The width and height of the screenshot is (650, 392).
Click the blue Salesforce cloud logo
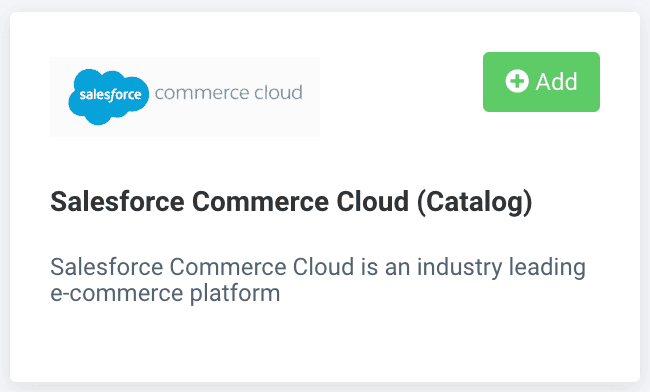click(x=109, y=97)
